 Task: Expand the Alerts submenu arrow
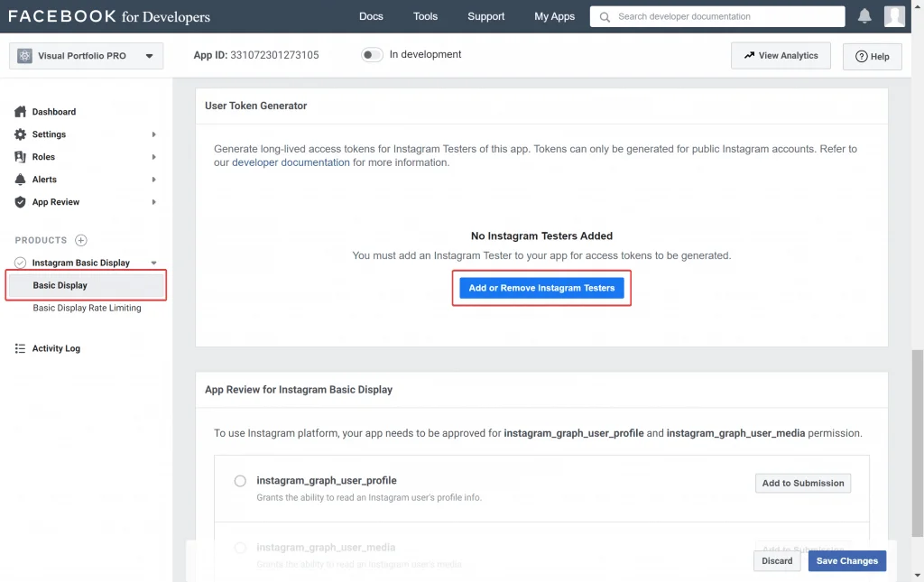click(153, 179)
